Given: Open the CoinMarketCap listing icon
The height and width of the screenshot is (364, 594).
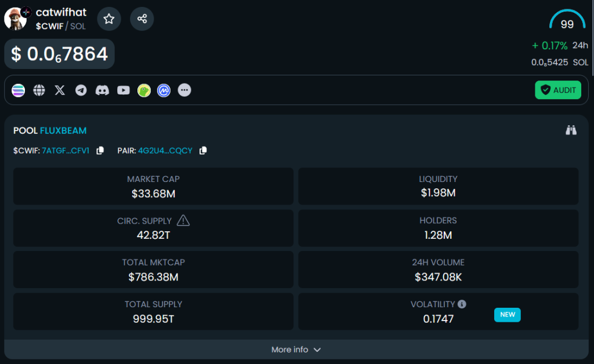Looking at the screenshot, I should click(x=164, y=90).
